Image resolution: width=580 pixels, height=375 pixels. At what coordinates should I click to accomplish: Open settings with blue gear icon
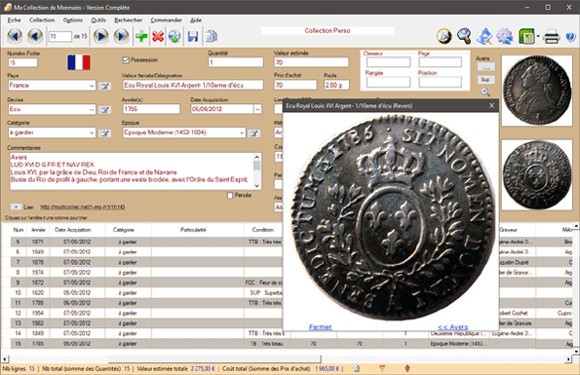pyautogui.click(x=505, y=36)
